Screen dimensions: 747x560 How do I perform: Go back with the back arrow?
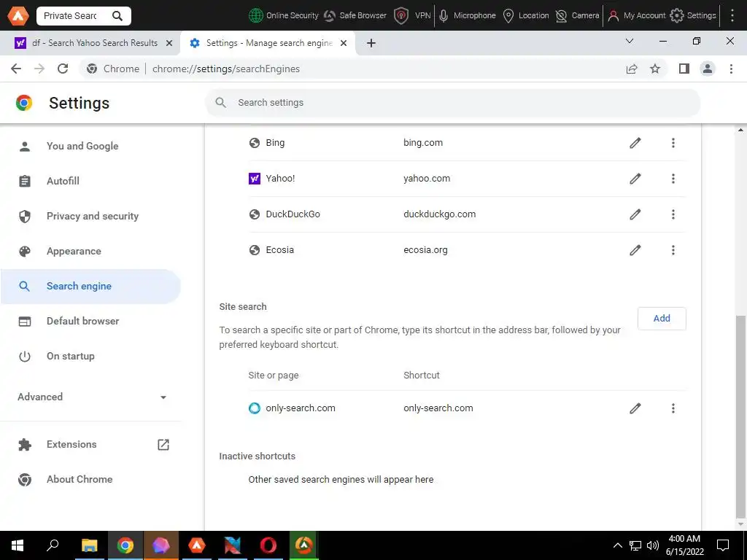point(16,69)
